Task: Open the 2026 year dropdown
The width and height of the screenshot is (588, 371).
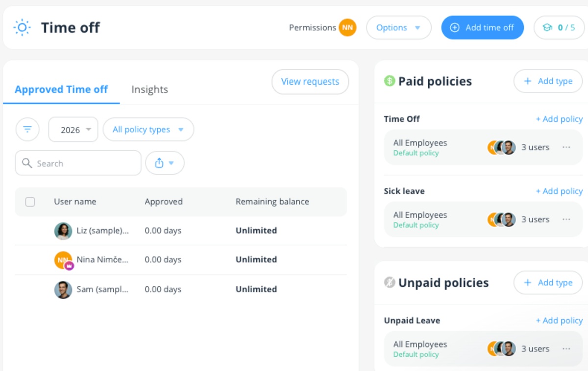Action: tap(73, 130)
